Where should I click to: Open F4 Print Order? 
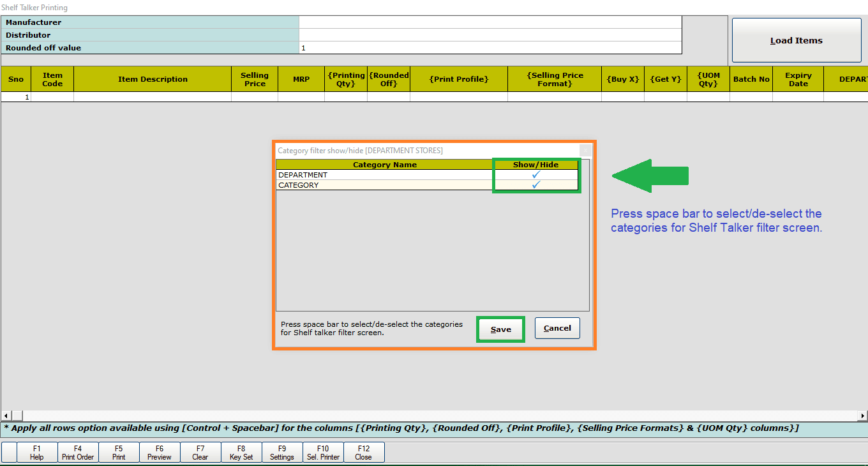pyautogui.click(x=78, y=453)
